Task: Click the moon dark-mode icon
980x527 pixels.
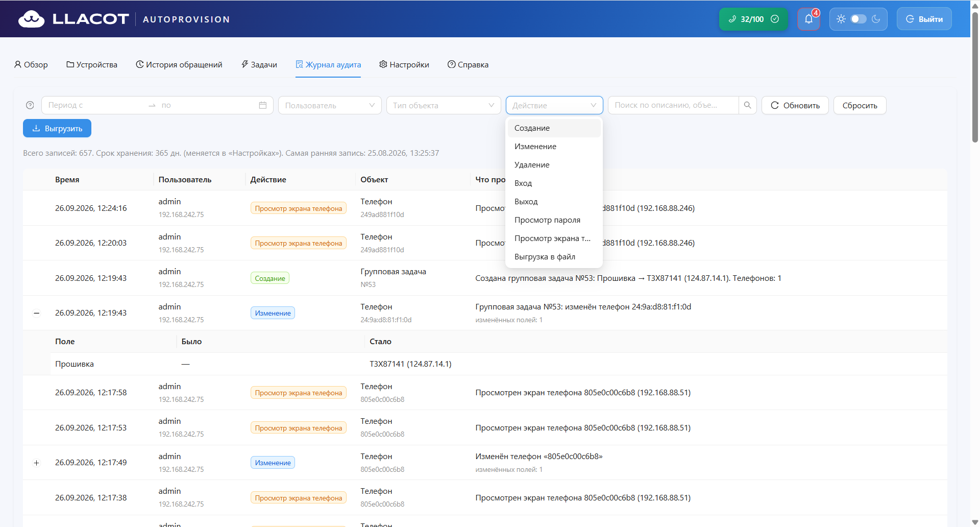Action: 876,19
